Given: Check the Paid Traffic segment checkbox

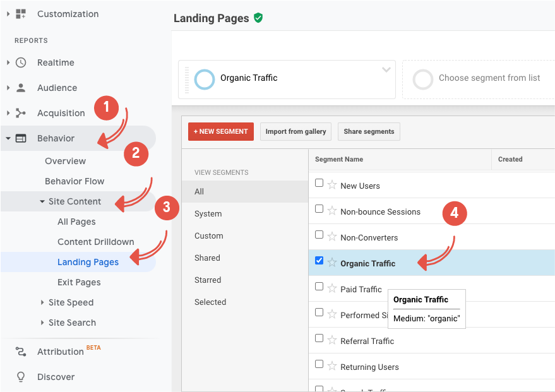Looking at the screenshot, I should tap(319, 287).
